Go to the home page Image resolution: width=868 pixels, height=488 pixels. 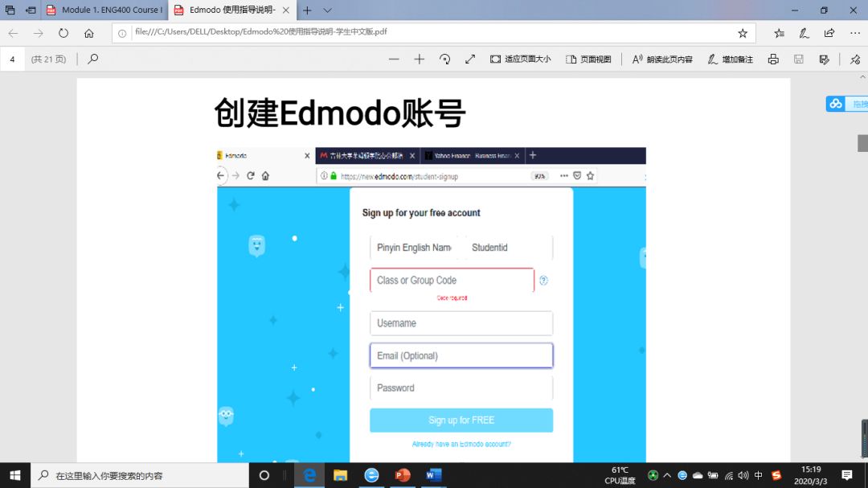coord(88,33)
